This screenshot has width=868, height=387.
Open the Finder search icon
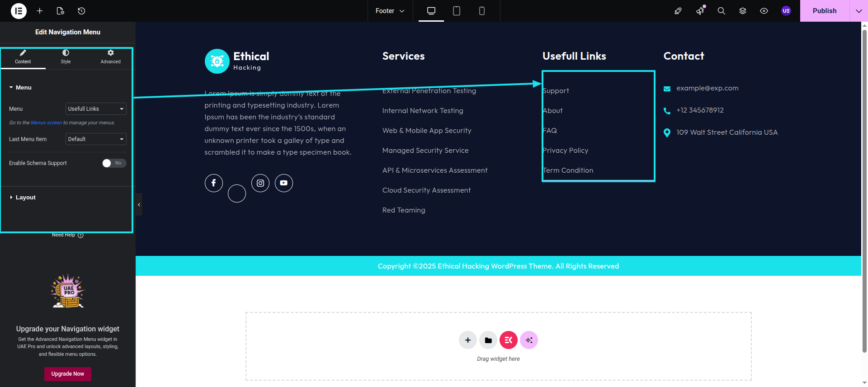click(x=721, y=11)
